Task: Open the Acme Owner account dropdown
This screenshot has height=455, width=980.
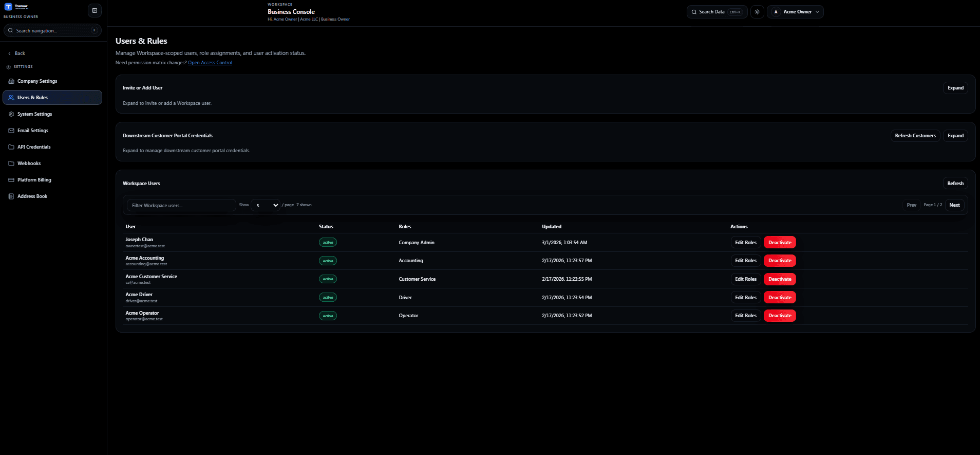Action: 795,12
